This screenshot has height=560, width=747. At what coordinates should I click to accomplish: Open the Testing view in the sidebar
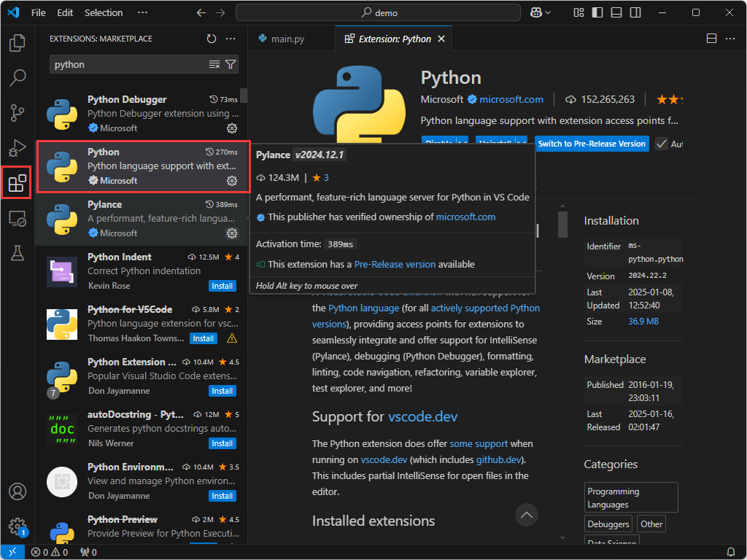tap(17, 252)
